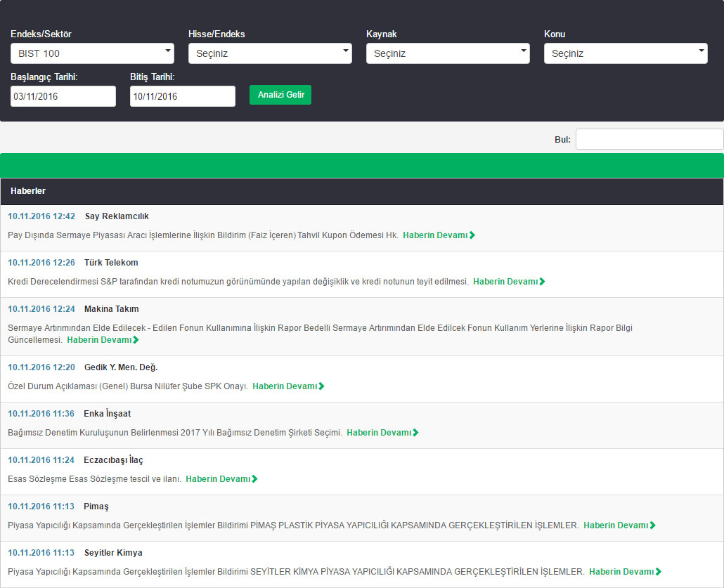The width and height of the screenshot is (724, 588).
Task: Click the Bursa Nilüfer Şube SPK Onayı description
Action: 128,386
